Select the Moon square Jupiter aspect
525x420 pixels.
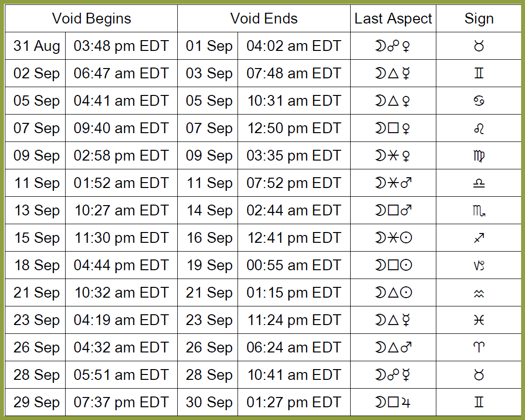tap(393, 402)
